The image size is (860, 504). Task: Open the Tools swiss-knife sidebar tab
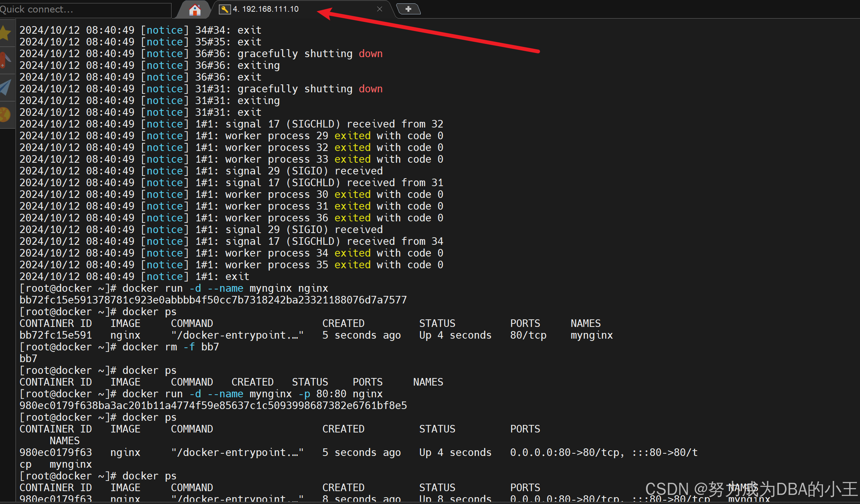click(x=5, y=61)
